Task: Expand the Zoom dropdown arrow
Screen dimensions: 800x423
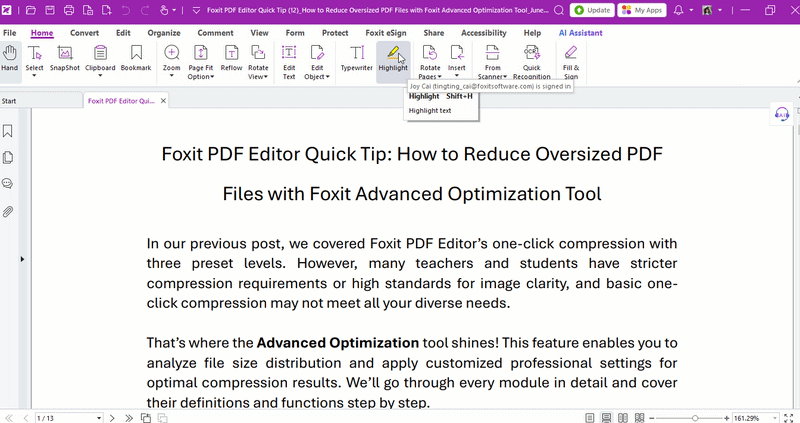Action: tap(171, 76)
